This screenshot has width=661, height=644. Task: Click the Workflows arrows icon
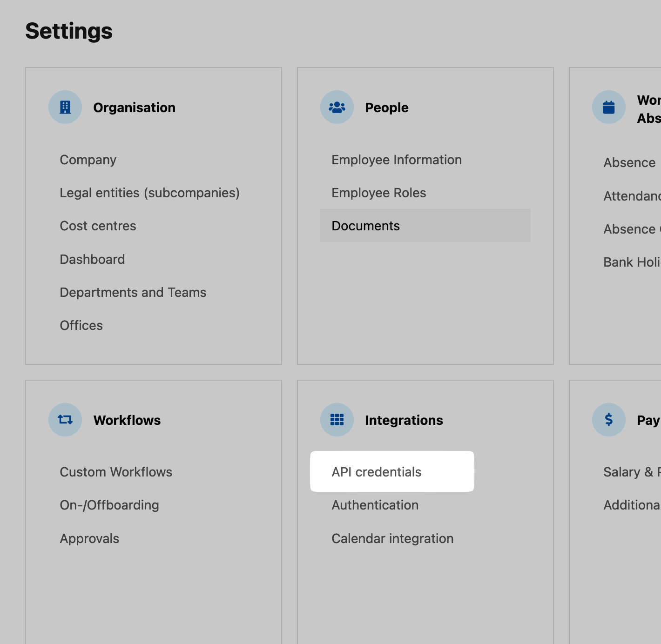[65, 420]
